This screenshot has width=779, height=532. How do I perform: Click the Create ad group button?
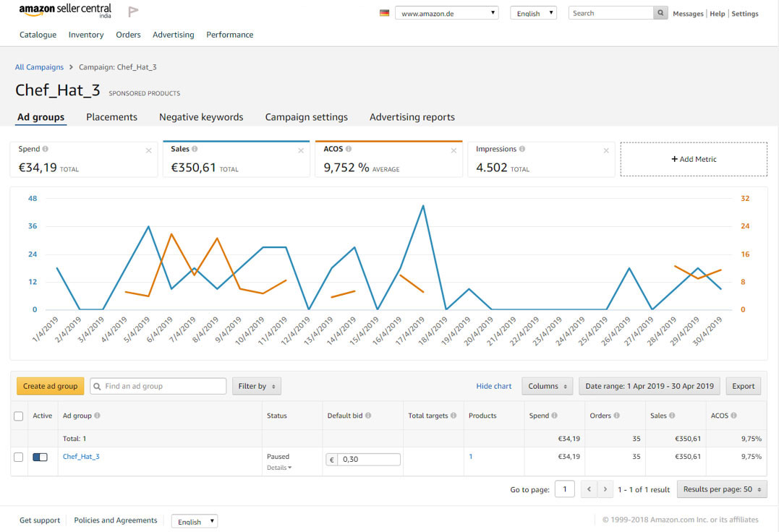(50, 386)
